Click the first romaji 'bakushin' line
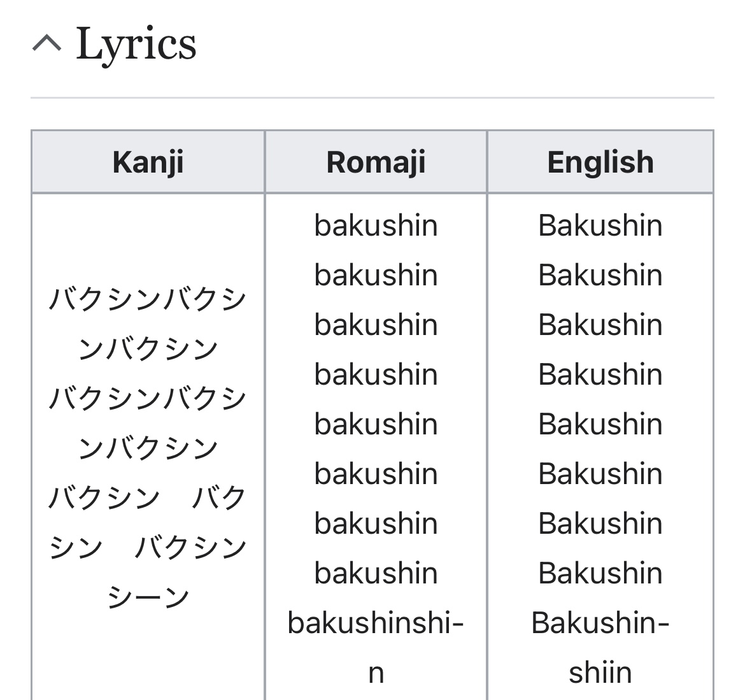 376,225
